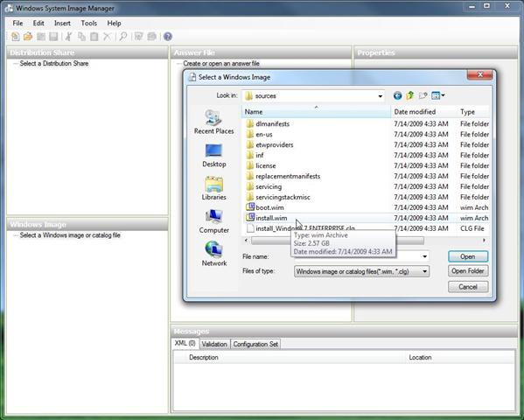Viewport: 524px width, 420px height.
Task: Sort files by the Type column header
Action: [x=473, y=112]
